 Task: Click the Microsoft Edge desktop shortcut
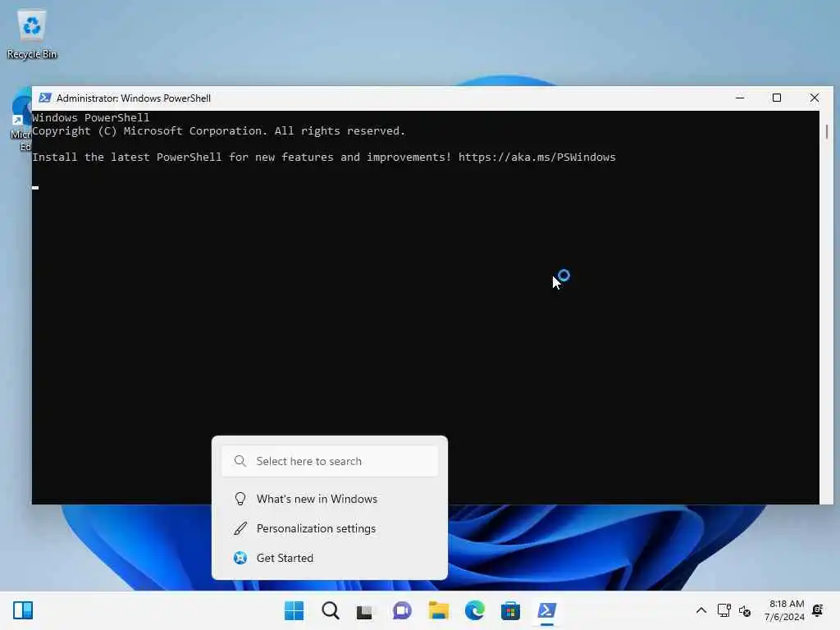coord(21,121)
